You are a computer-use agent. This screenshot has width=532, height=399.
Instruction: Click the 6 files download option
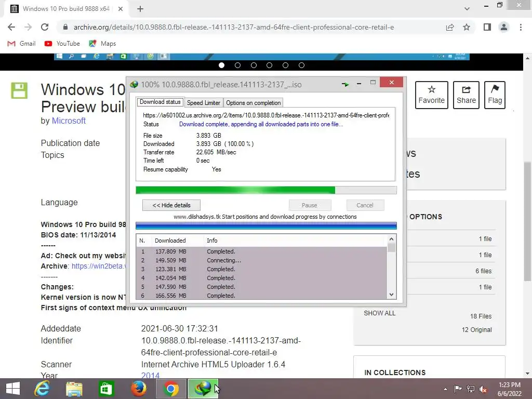483,271
